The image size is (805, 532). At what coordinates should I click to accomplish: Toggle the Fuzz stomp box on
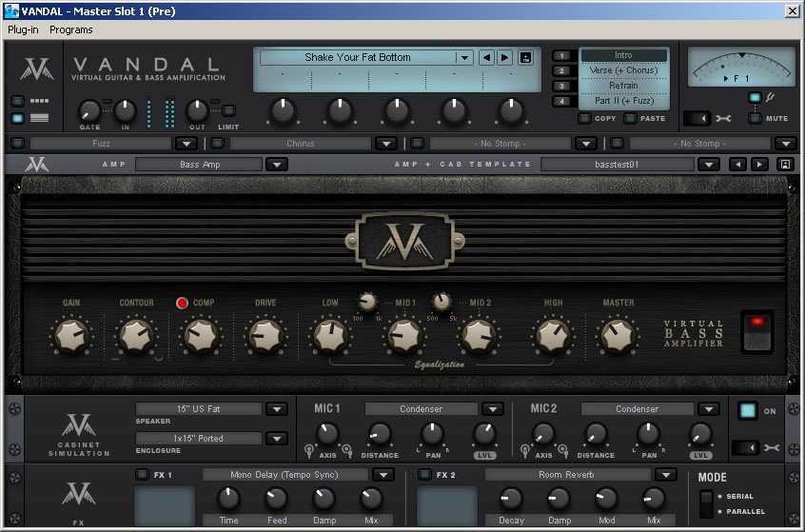click(17, 144)
